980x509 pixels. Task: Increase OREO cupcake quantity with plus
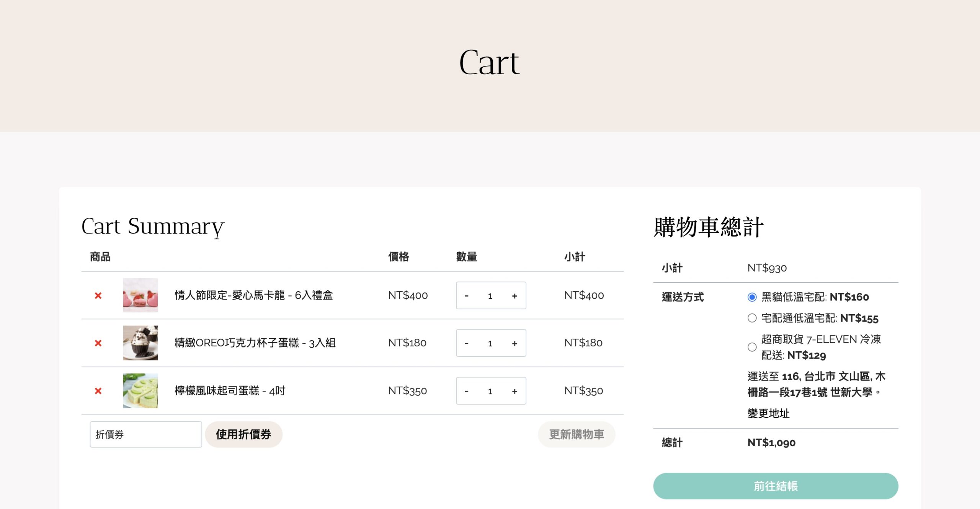point(514,343)
